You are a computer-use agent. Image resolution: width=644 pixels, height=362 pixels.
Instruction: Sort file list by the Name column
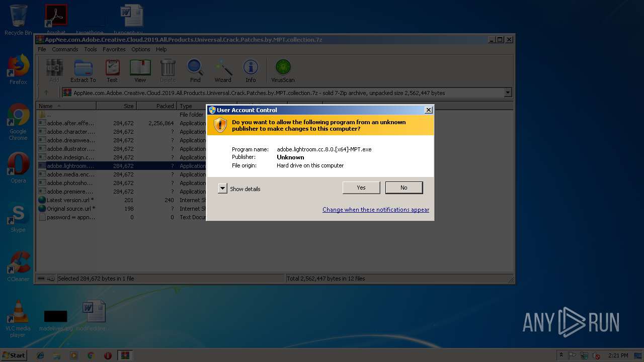pos(66,106)
